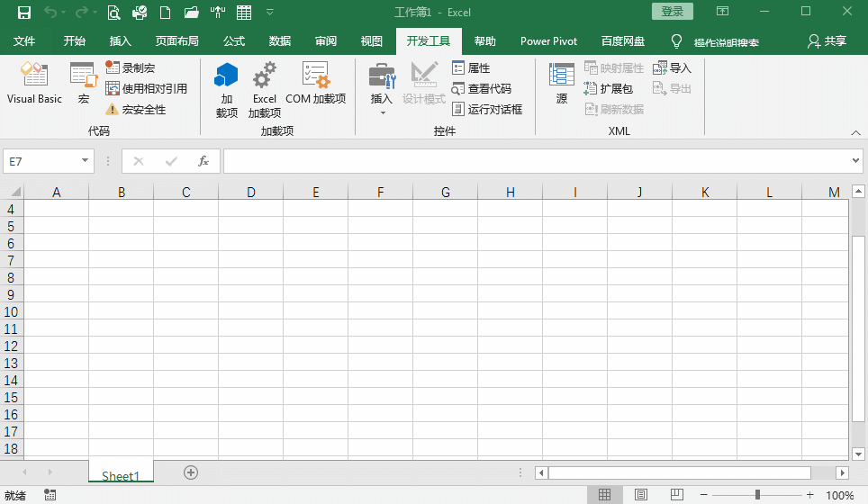Click the Tell Me lightbulb search (操作说明搜索)
The image size is (868, 504).
[715, 42]
